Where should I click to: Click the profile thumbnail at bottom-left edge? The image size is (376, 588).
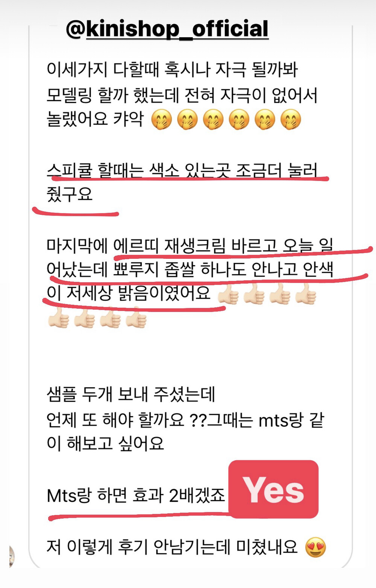(x=12, y=556)
